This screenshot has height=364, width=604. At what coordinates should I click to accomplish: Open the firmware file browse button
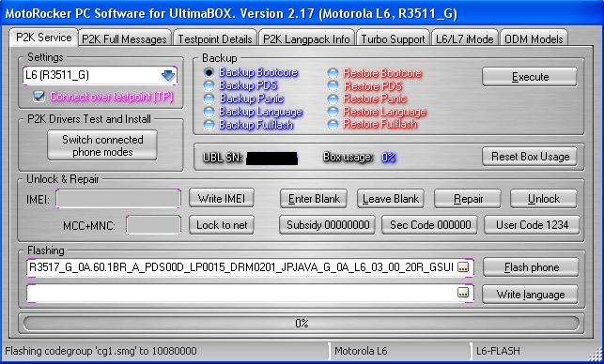(x=463, y=266)
